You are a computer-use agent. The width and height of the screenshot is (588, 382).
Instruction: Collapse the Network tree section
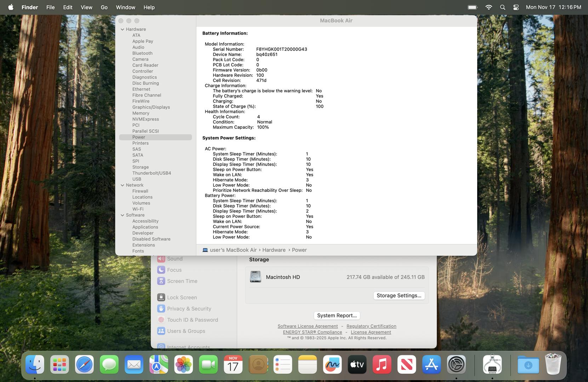[x=122, y=185]
